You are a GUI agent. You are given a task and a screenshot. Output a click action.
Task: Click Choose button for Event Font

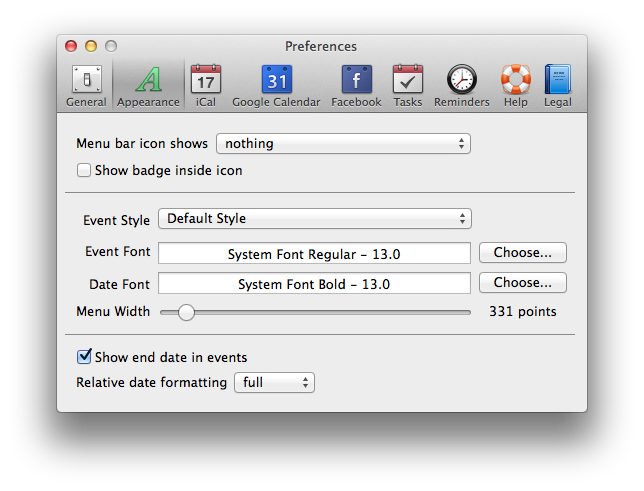click(x=522, y=253)
